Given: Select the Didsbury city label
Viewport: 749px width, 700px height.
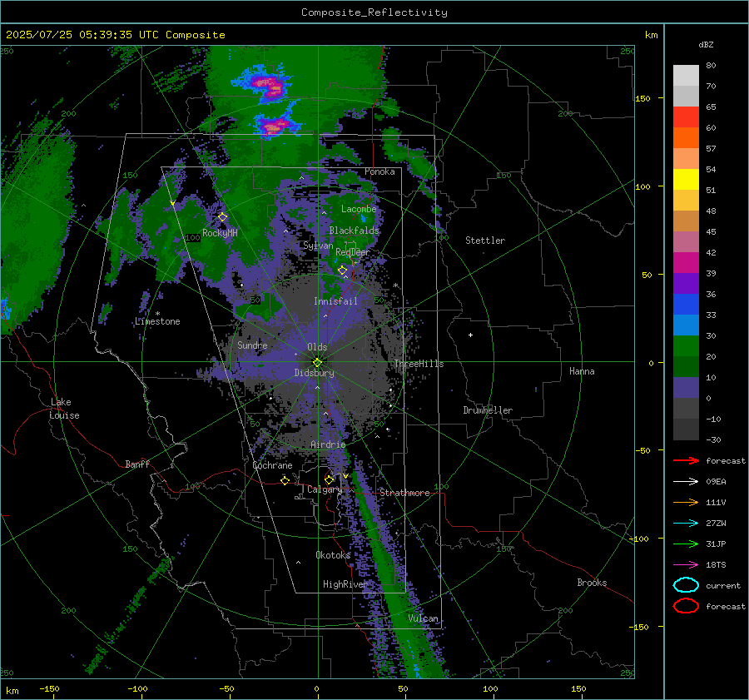Looking at the screenshot, I should click(314, 373).
